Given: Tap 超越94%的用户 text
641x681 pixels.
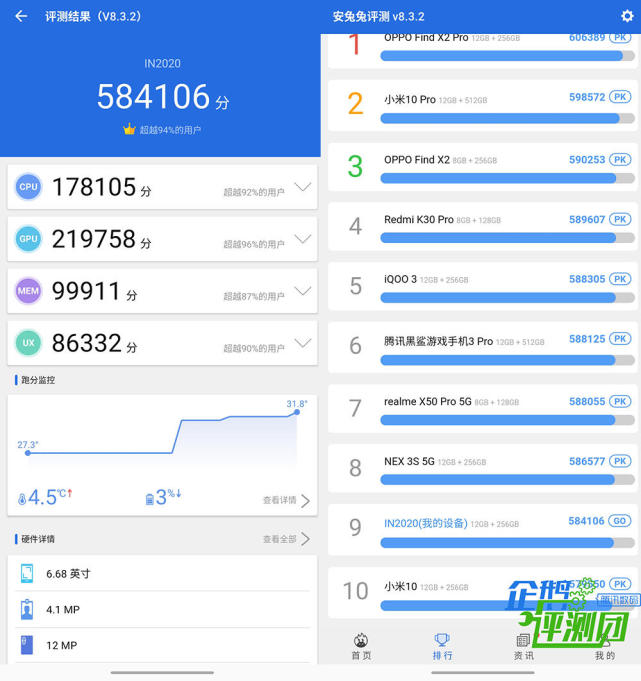Looking at the screenshot, I should click(x=170, y=130).
